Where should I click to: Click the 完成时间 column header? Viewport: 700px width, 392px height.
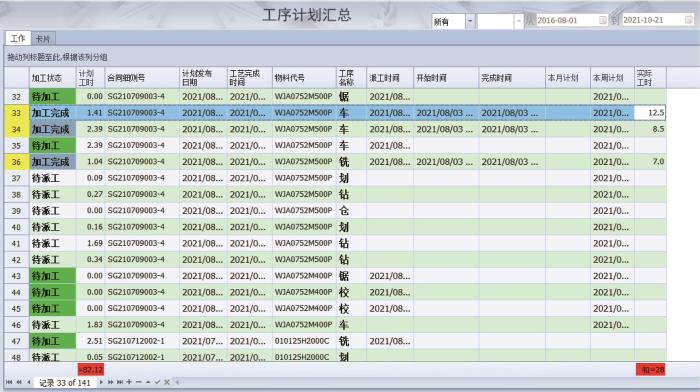(x=512, y=78)
